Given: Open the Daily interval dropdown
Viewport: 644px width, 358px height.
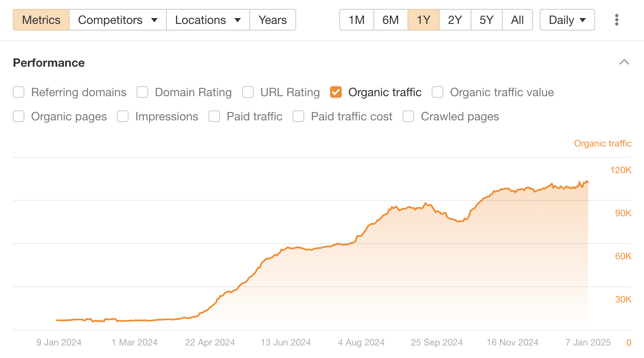Looking at the screenshot, I should pos(567,20).
